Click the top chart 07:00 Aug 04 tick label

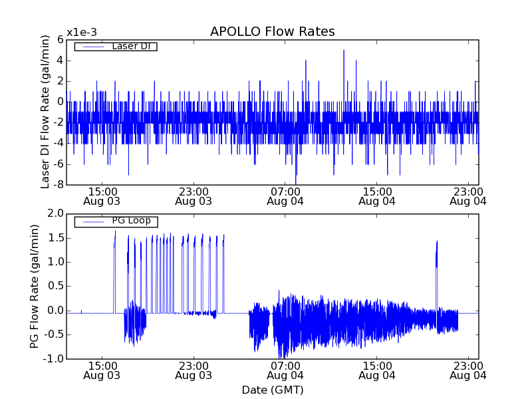pyautogui.click(x=285, y=196)
